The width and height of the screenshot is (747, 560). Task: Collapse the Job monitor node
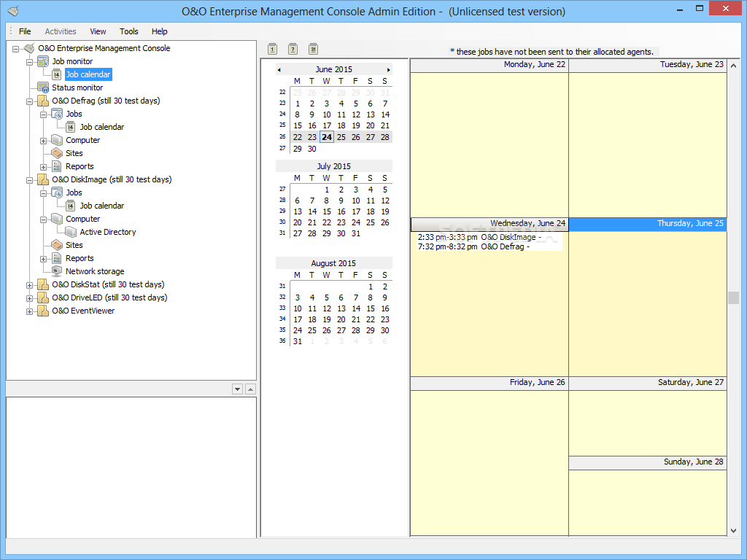pos(29,62)
